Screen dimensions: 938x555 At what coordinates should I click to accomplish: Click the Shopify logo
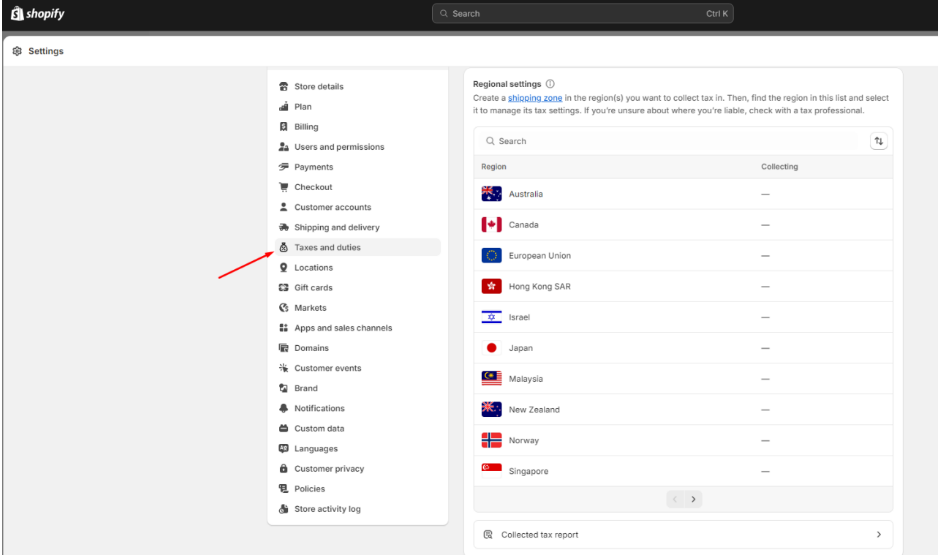[38, 13]
